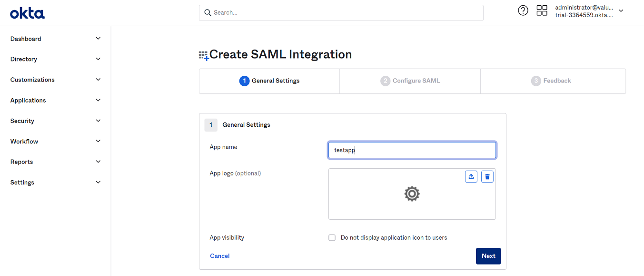Expand the Directory sidebar section
The height and width of the screenshot is (276, 644).
tap(56, 59)
